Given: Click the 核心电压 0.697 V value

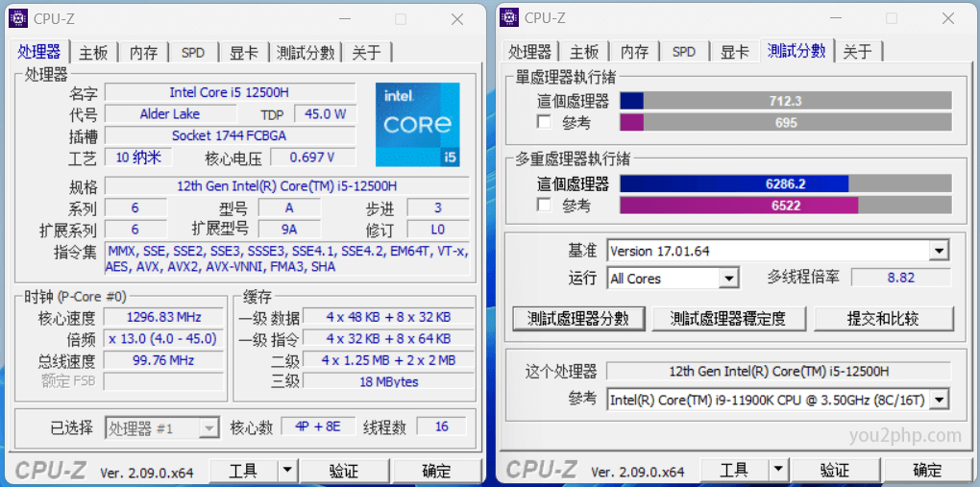Looking at the screenshot, I should tap(312, 158).
